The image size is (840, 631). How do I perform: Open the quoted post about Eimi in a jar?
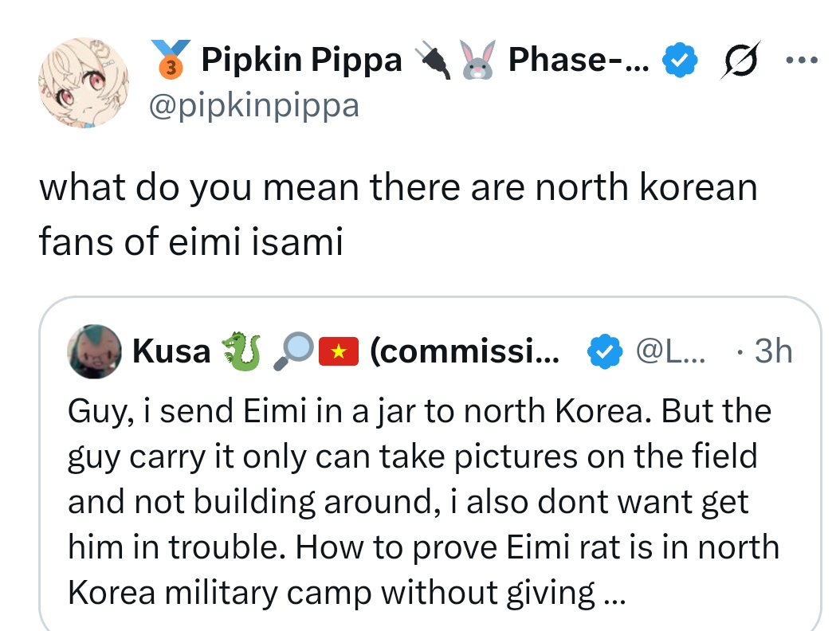coord(422,502)
